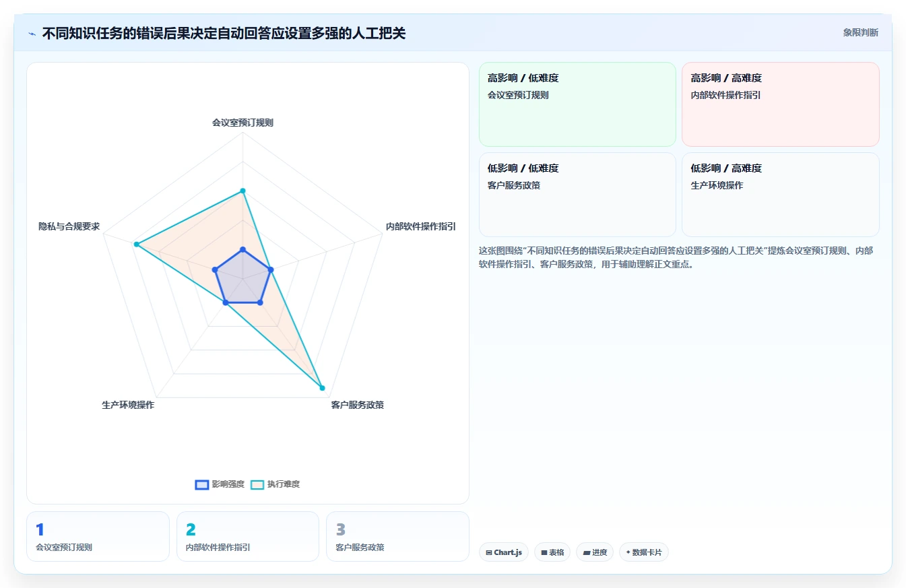This screenshot has width=906, height=588.
Task: Click the 客户服务政策 radar axis label
Action: (358, 405)
